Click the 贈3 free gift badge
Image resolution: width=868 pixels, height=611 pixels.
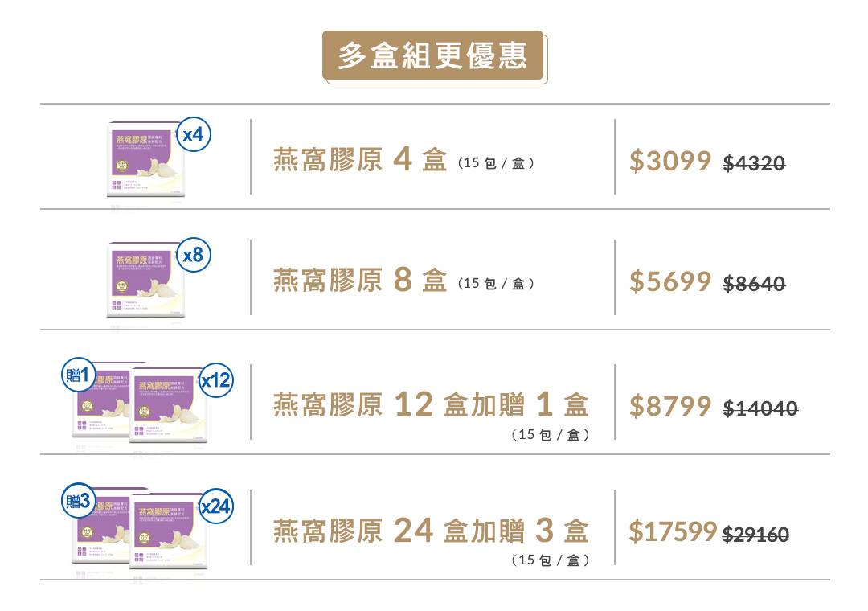point(78,501)
